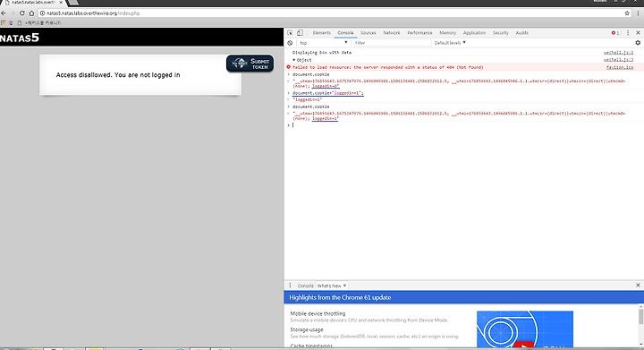Activate the inspect element picker
644x350 pixels.
point(290,33)
